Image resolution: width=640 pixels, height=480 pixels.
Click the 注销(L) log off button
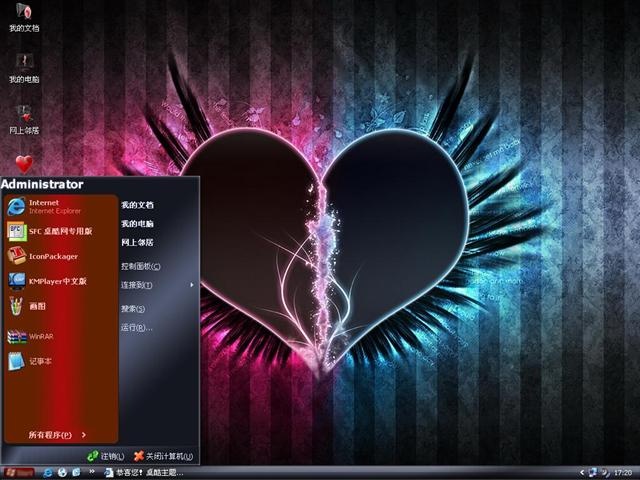coord(106,456)
